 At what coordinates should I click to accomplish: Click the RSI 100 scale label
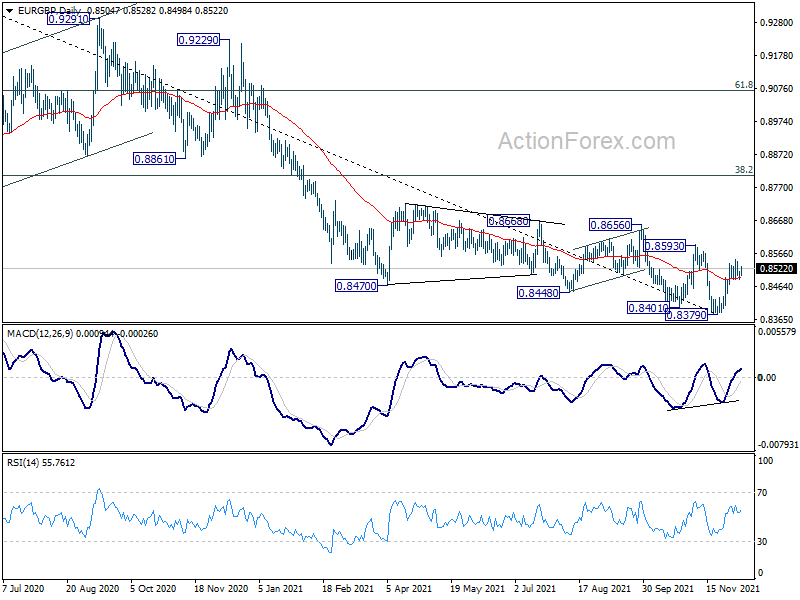pos(766,461)
